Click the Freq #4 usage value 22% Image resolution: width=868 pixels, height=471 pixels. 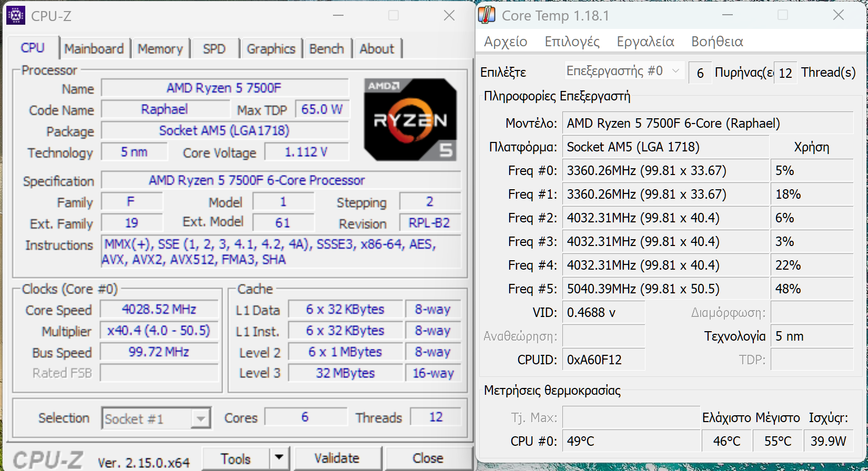click(x=812, y=265)
